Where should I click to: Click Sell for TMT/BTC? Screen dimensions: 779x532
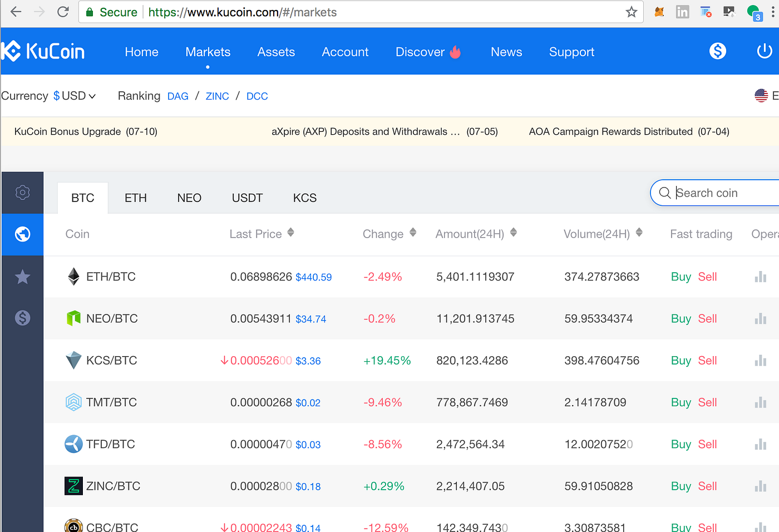[707, 402]
